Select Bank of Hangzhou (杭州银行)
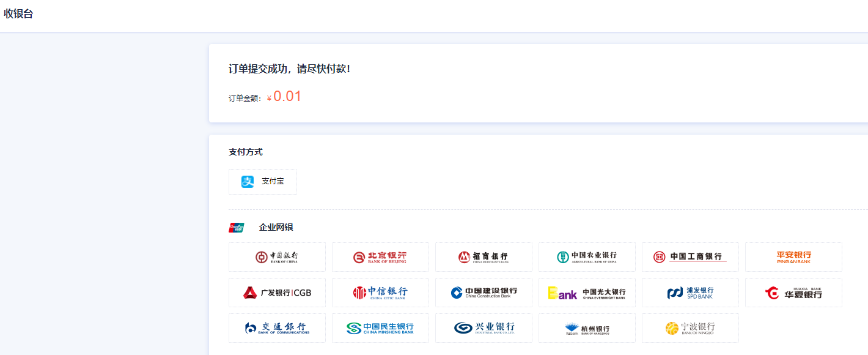Screen dimensions: 868x355 pyautogui.click(x=587, y=328)
